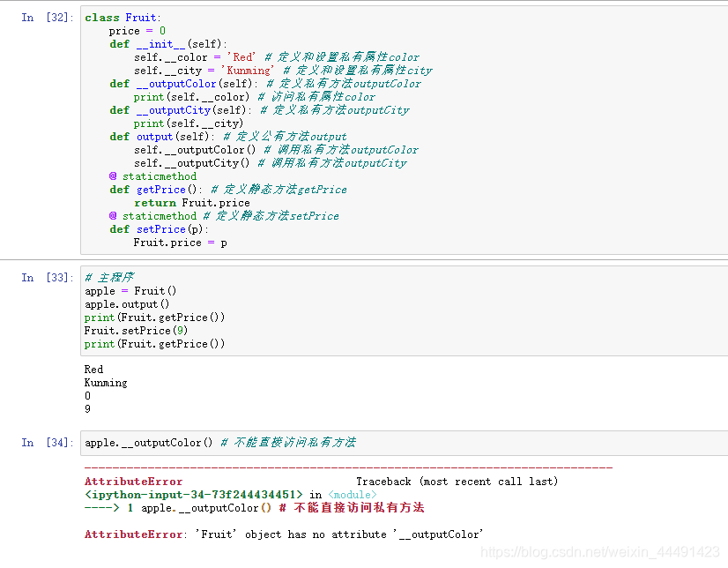Screen dimensions: 728x568
Task: Click the 'Fruit.price = p' line
Action: [x=180, y=243]
